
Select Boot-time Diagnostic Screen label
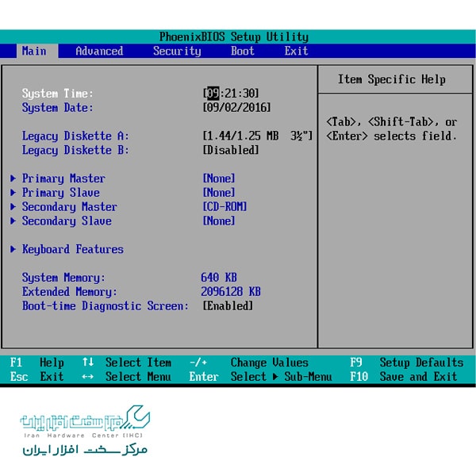(105, 306)
